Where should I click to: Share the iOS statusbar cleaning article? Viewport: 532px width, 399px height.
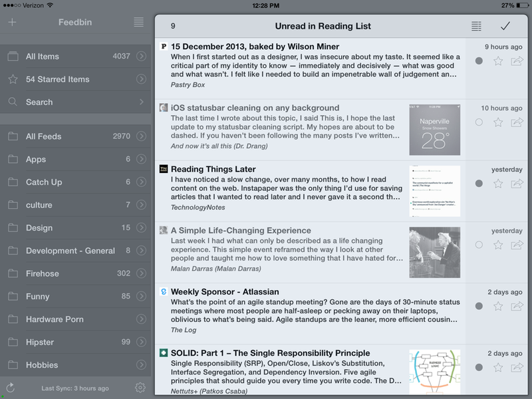(517, 122)
